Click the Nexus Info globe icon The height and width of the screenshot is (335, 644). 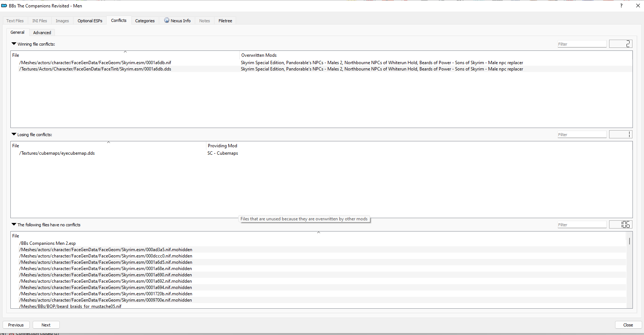point(167,20)
